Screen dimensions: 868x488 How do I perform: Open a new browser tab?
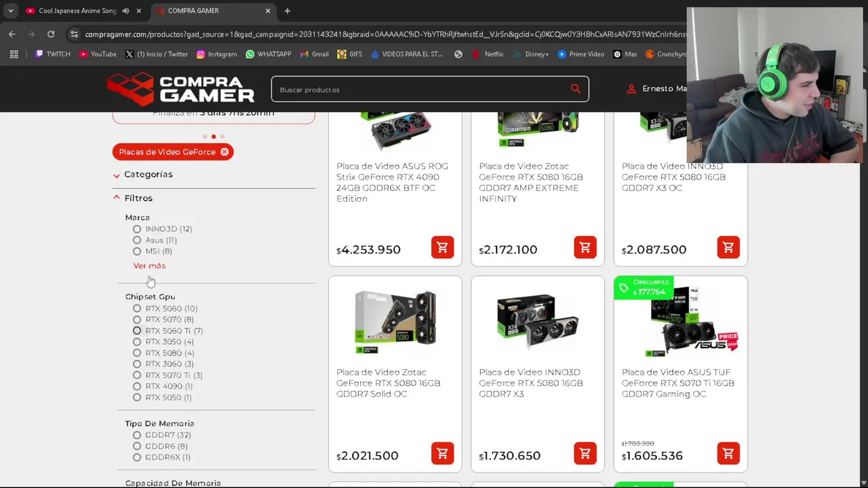(288, 11)
